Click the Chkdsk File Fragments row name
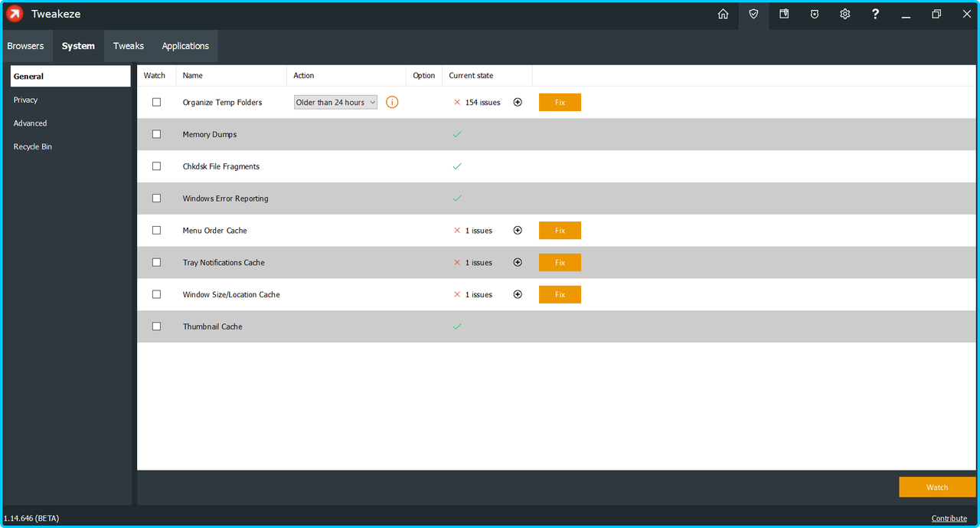980x528 pixels. 221,166
